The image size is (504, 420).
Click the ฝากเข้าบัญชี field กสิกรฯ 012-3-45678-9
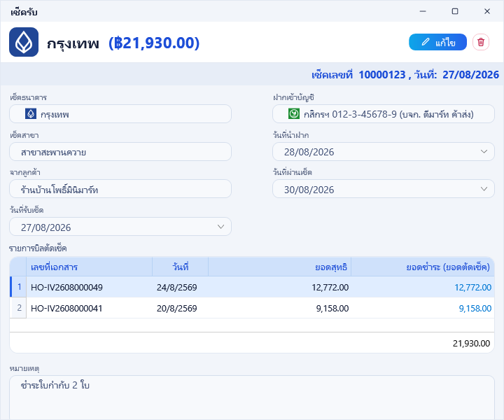coord(384,114)
